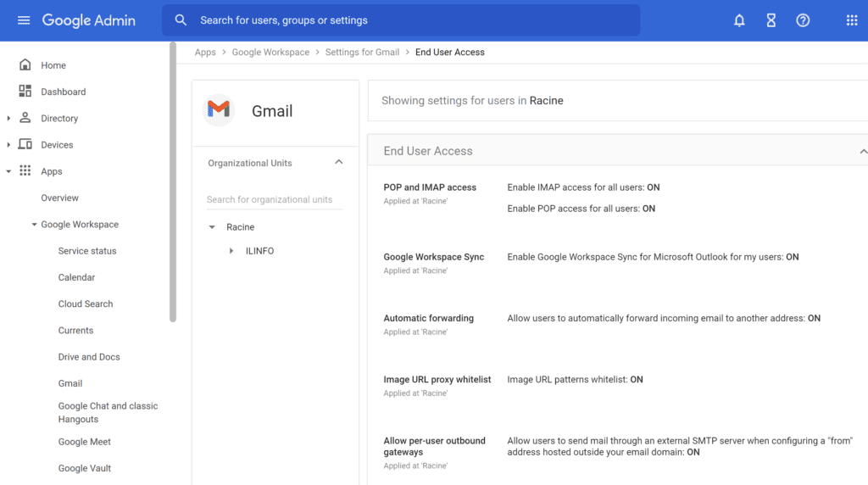This screenshot has width=868, height=485.
Task: Click the Gmail panel title
Action: click(272, 111)
